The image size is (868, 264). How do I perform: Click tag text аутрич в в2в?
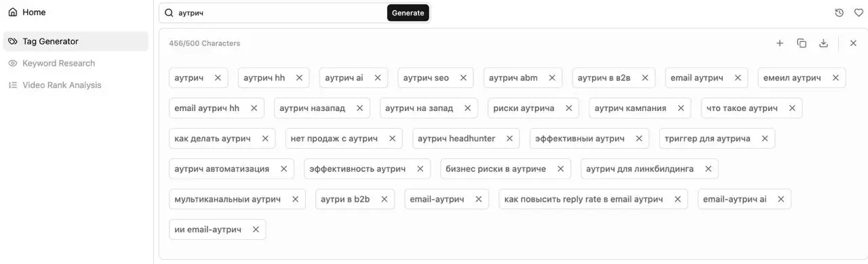(x=604, y=78)
